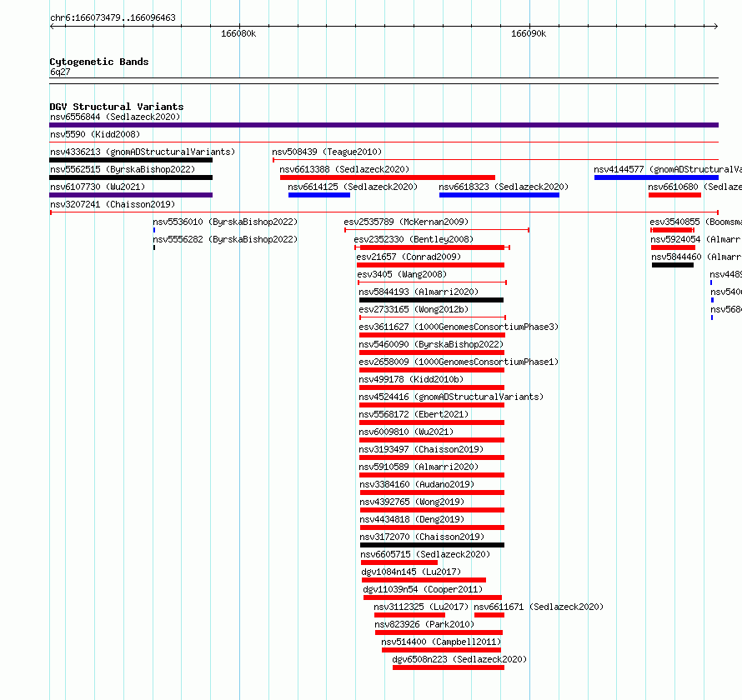Open nsv3172070 (Chaisson2019) label
This screenshot has width=742, height=700.
(422, 537)
